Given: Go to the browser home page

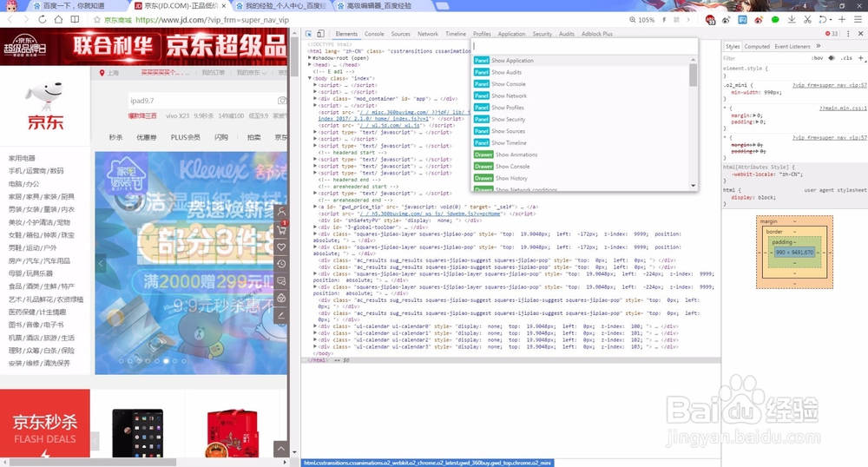Looking at the screenshot, I should [58, 19].
